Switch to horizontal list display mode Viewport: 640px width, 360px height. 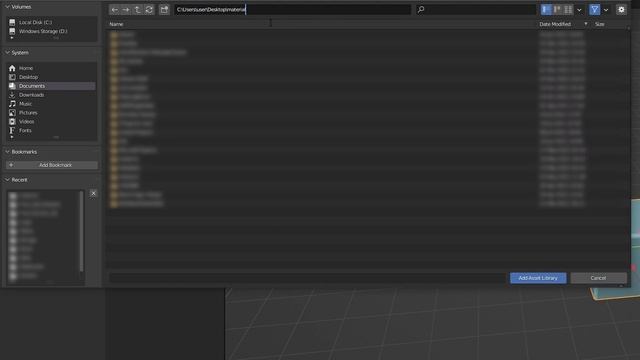(557, 10)
